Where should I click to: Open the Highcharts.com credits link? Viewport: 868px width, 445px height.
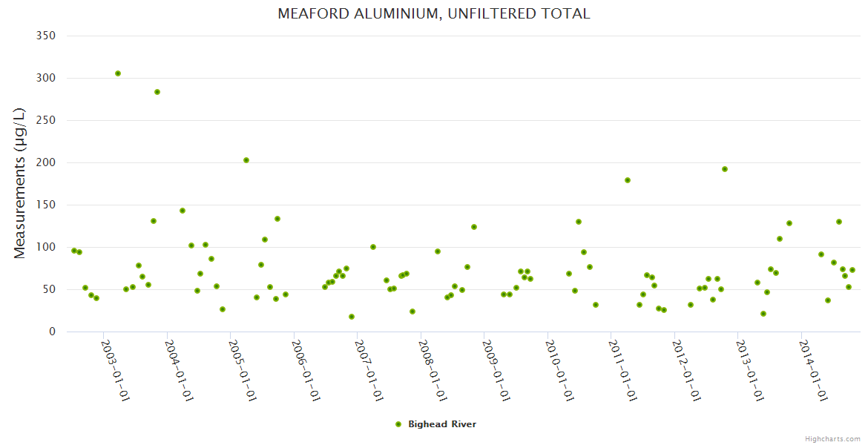click(x=833, y=438)
